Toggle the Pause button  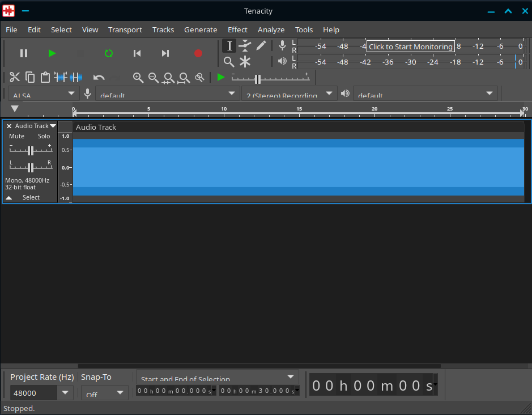click(24, 53)
